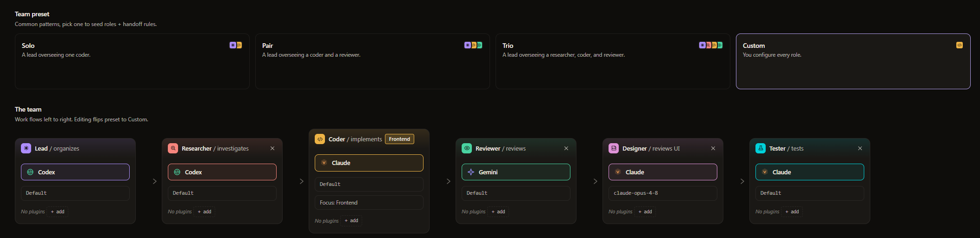980x238 pixels.
Task: Click the Tester card model Default field
Action: 810,193
